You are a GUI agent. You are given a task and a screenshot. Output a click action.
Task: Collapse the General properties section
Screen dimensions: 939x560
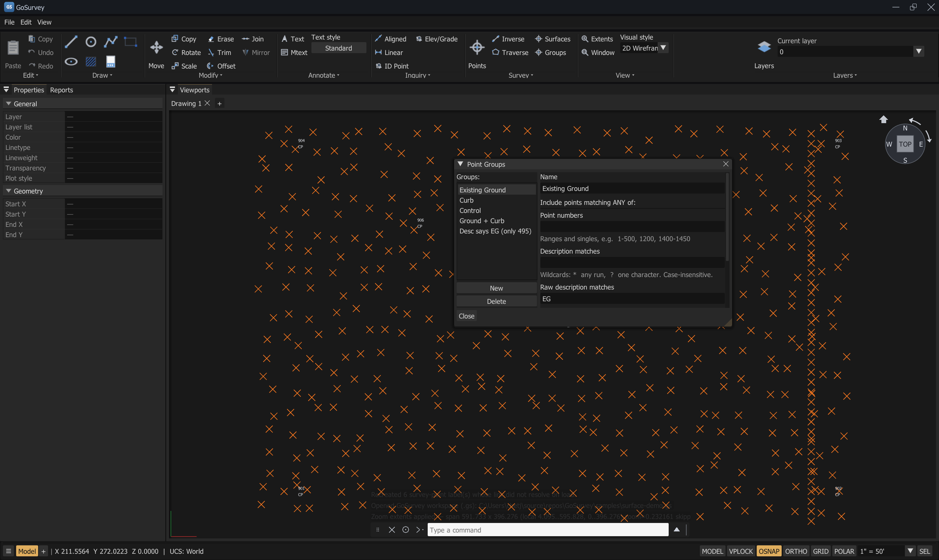(8, 103)
